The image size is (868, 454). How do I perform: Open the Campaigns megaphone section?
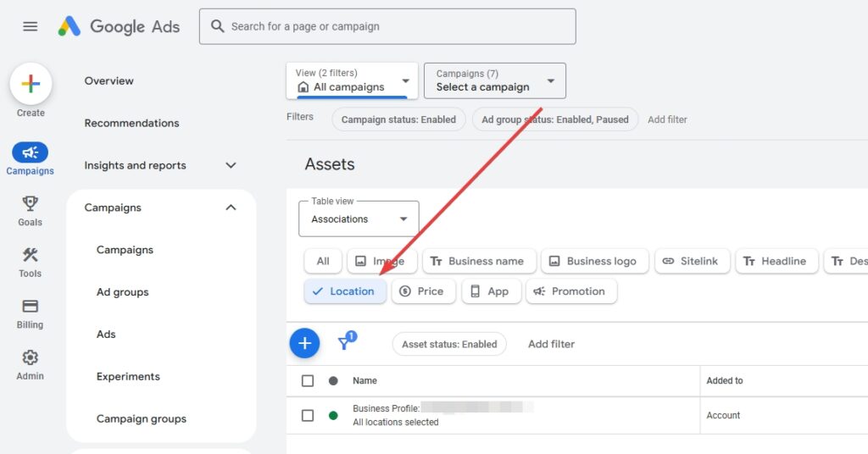point(30,158)
